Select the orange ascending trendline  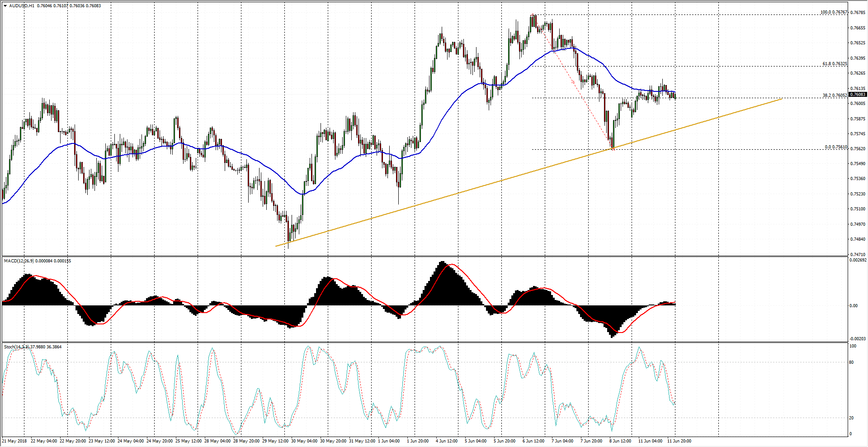click(452, 195)
